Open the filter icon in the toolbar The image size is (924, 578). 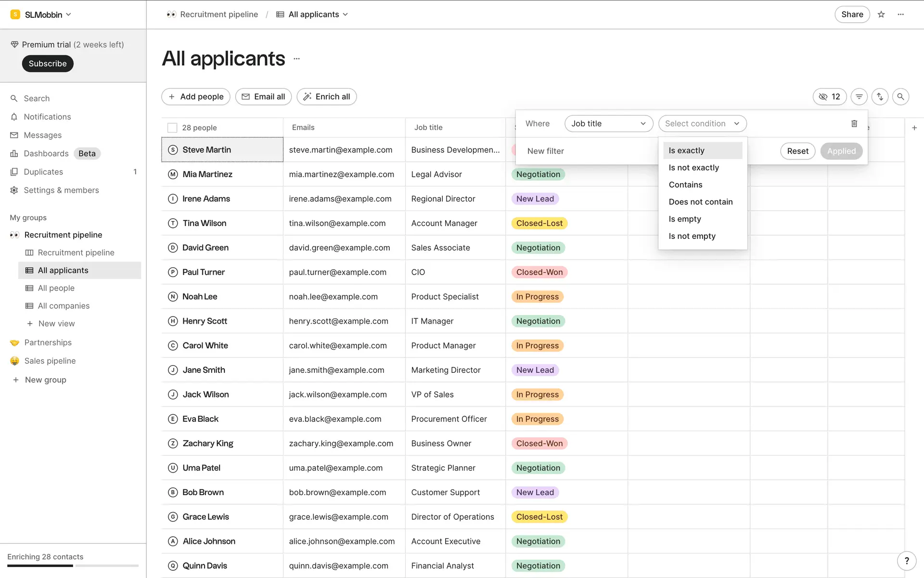859,97
